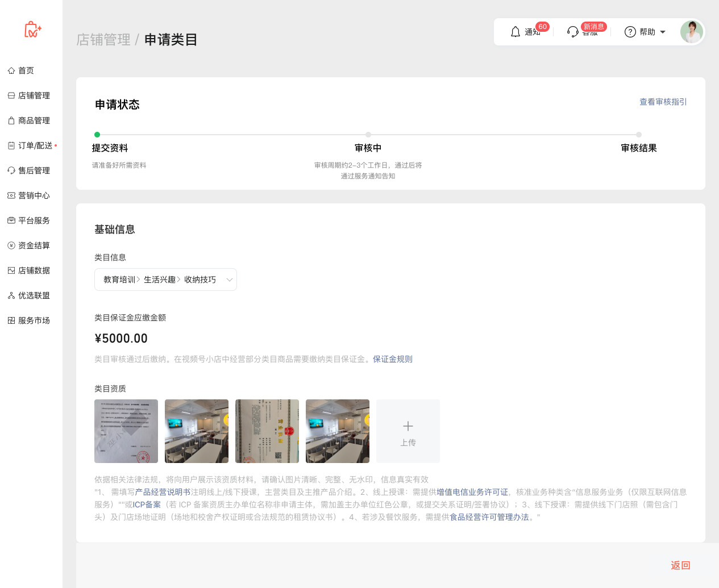The height and width of the screenshot is (588, 719).
Task: Click the headset icon beside 售后管理
Action: pyautogui.click(x=11, y=170)
